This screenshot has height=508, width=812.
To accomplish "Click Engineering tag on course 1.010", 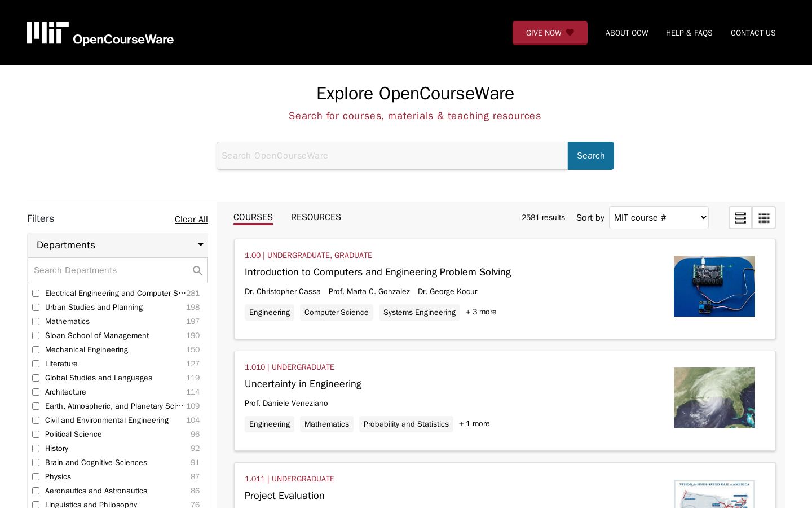I will (270, 424).
